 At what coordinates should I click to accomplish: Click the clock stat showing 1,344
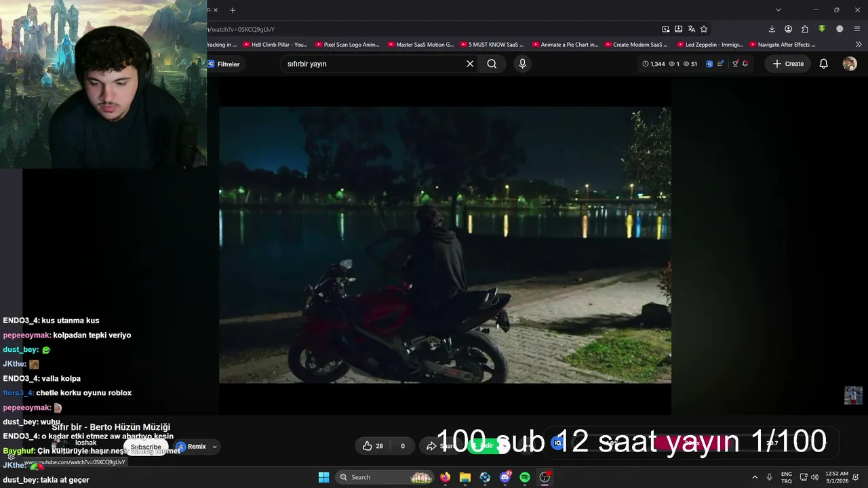pos(654,64)
